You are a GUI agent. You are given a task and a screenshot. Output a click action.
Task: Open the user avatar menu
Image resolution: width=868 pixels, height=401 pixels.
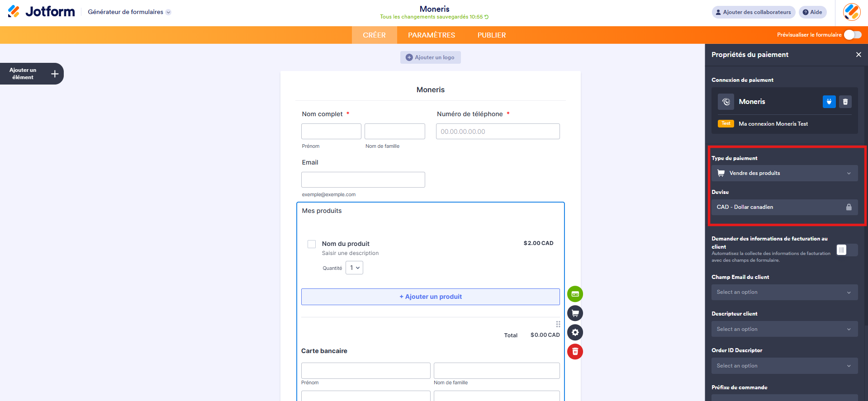[x=852, y=12]
